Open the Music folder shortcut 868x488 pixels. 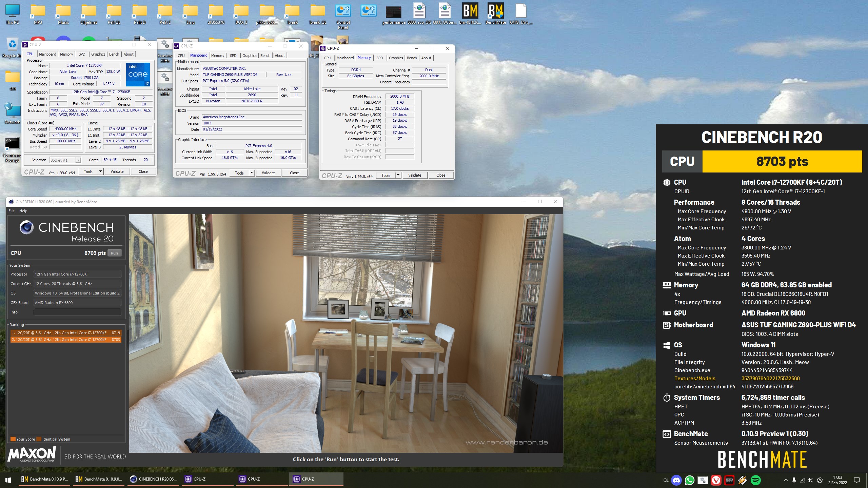click(x=63, y=14)
